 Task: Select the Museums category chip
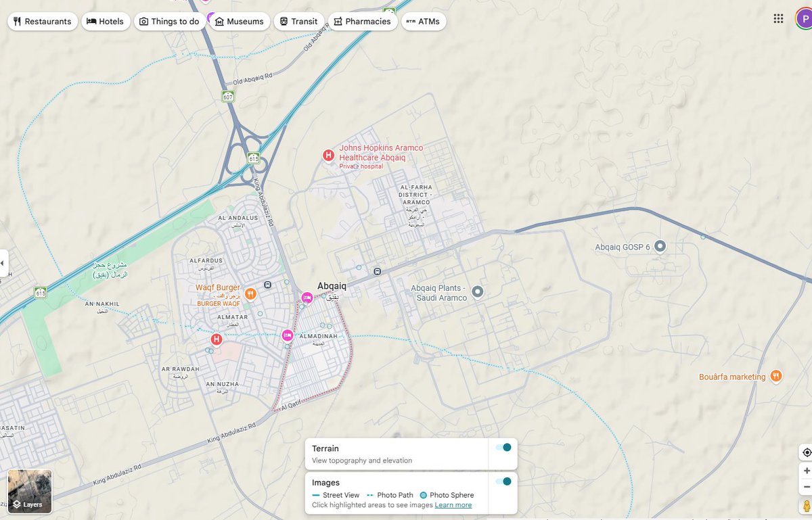239,22
